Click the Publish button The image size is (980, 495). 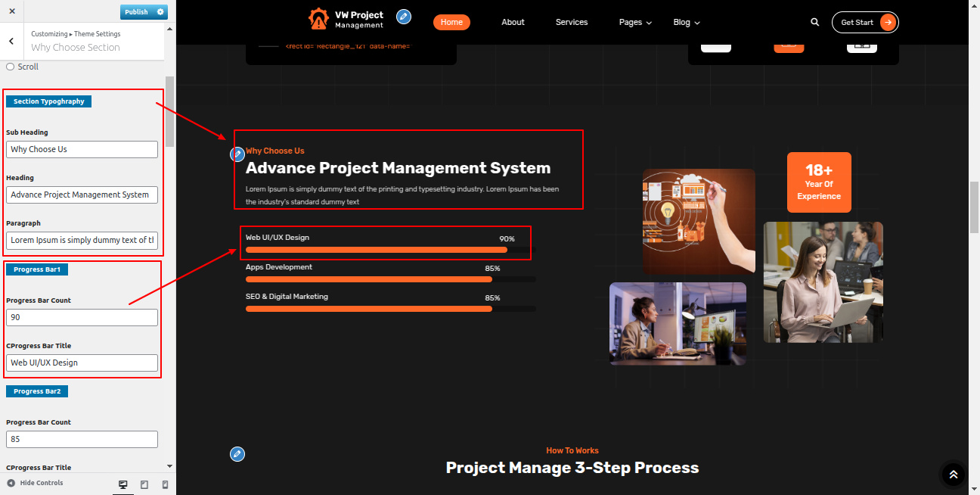(x=137, y=12)
